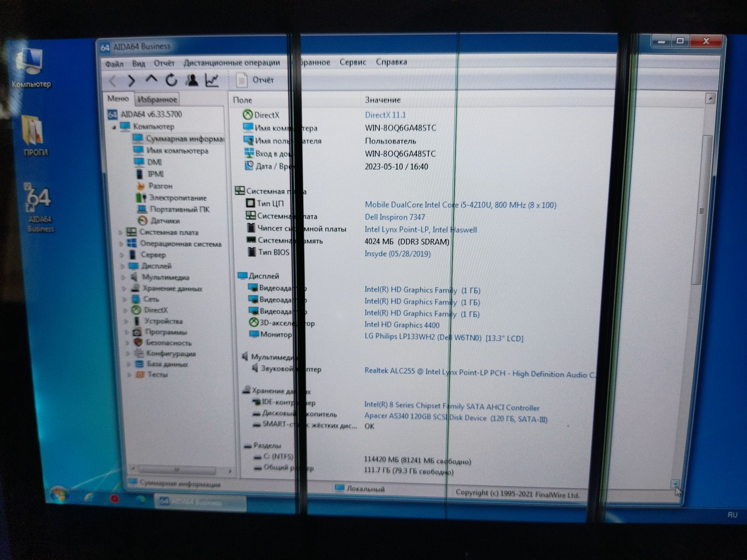Click the Значение column header

383,100
